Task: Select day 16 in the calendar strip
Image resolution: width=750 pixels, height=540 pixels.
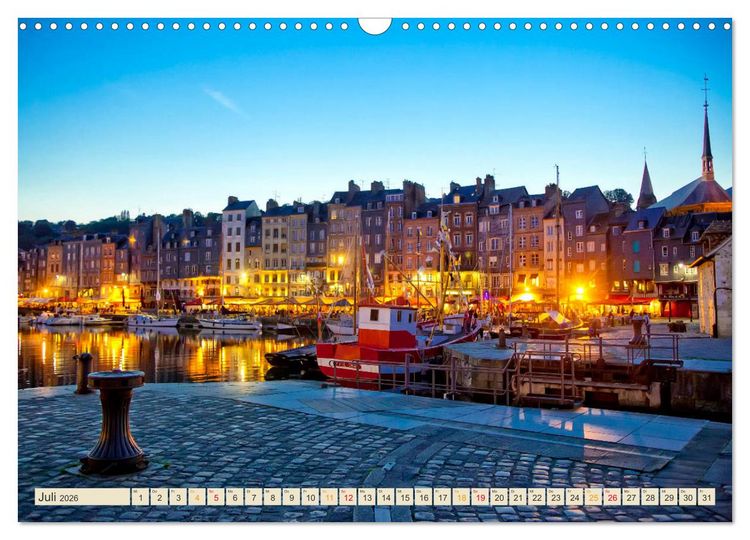Action: [x=423, y=496]
